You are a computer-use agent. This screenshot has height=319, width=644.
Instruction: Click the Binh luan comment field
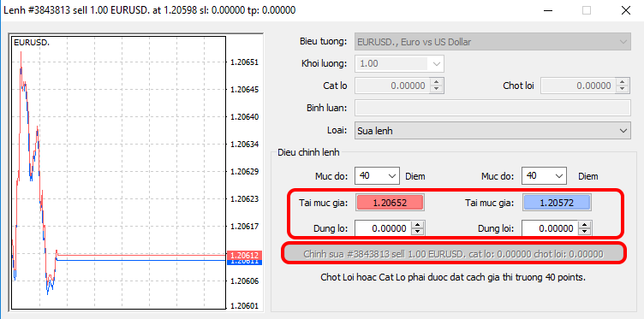coord(492,109)
